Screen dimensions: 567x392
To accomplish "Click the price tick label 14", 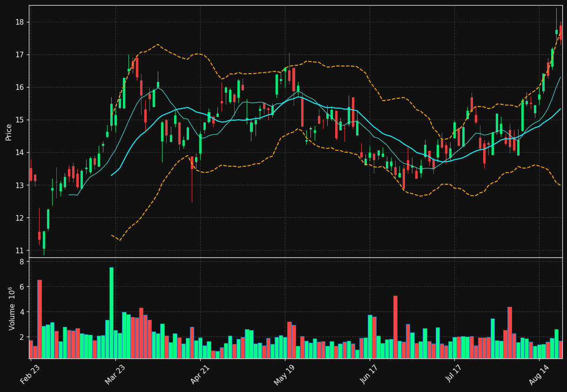I will point(20,153).
